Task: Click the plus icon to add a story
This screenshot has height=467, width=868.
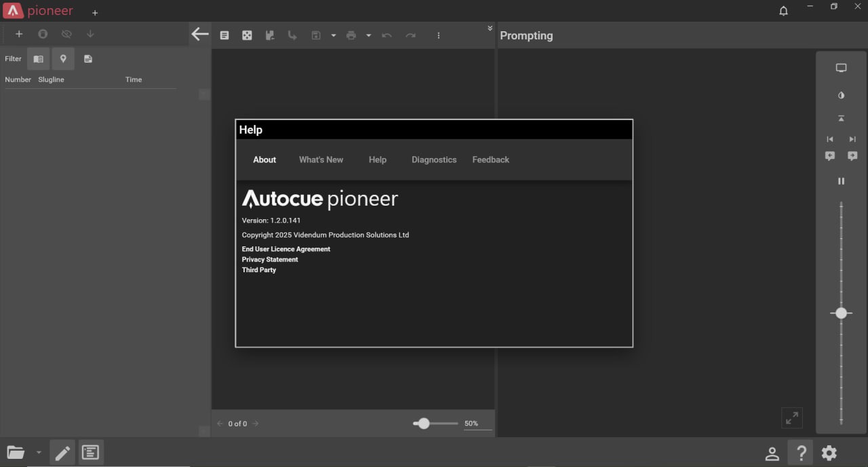Action: [x=19, y=34]
